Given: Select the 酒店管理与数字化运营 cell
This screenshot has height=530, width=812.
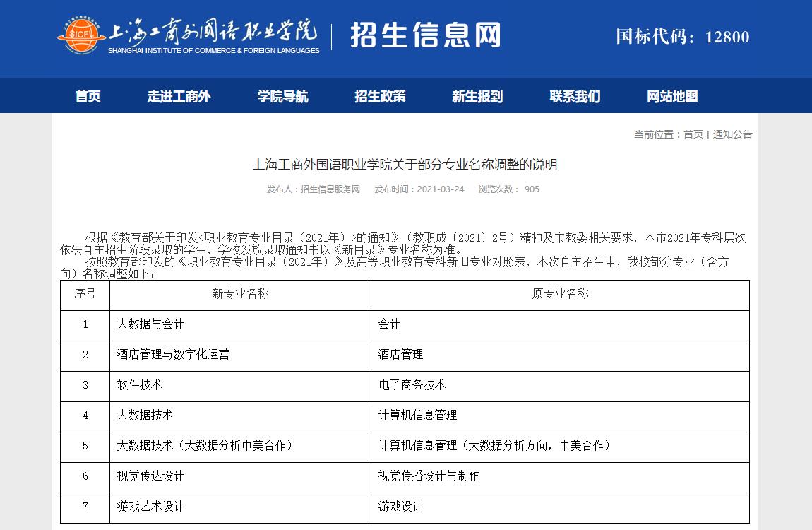Looking at the screenshot, I should pos(240,356).
